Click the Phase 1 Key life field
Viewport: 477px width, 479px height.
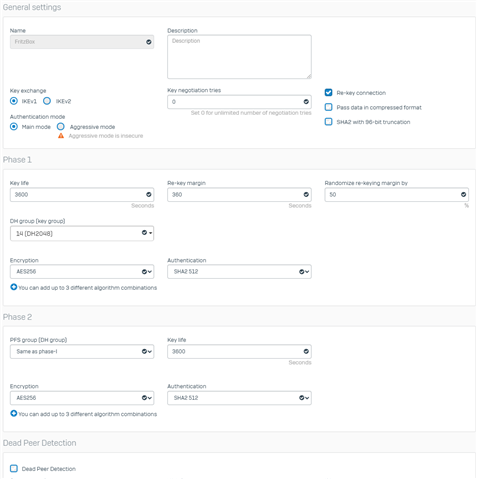pos(82,195)
